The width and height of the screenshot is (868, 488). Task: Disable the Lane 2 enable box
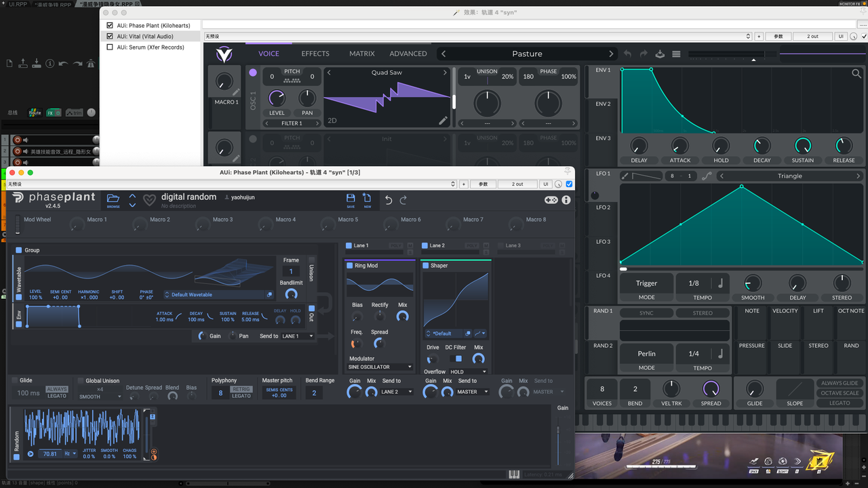425,245
